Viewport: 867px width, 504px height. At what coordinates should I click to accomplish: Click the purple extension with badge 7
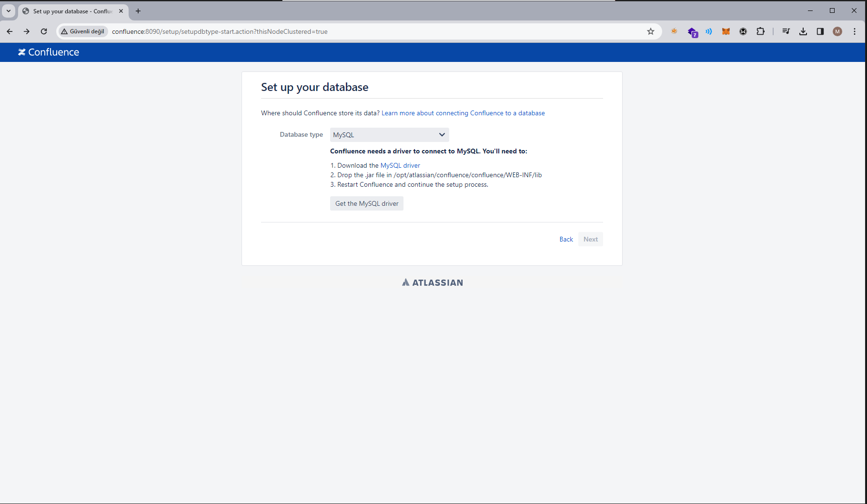click(692, 32)
